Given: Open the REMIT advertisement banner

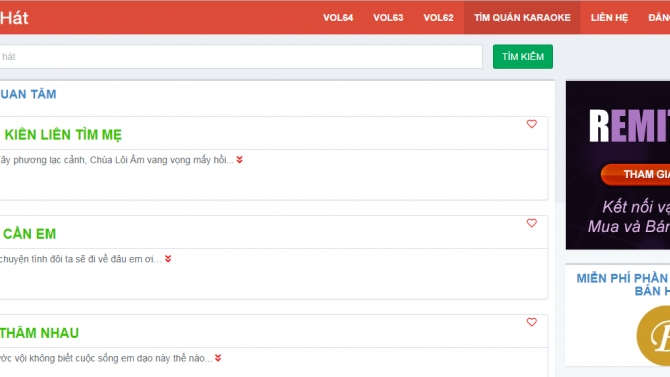Looking at the screenshot, I should [618, 165].
